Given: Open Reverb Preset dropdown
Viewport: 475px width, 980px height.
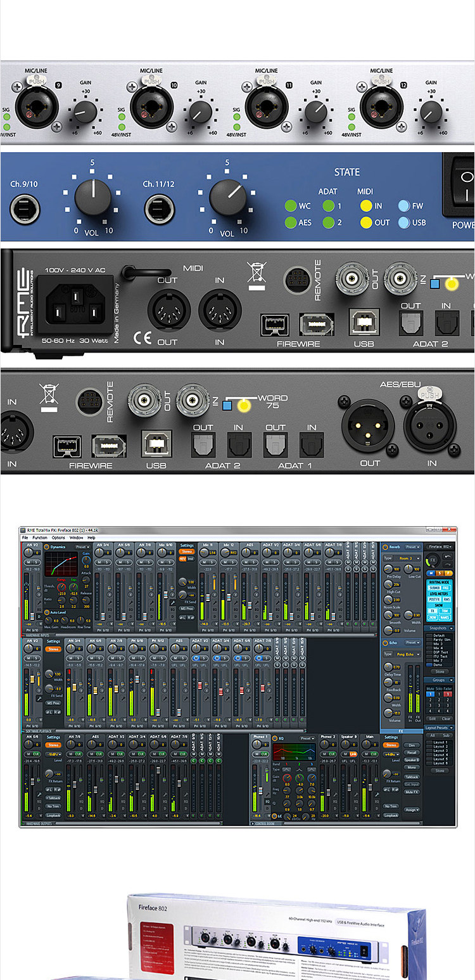Looking at the screenshot, I should [x=412, y=546].
